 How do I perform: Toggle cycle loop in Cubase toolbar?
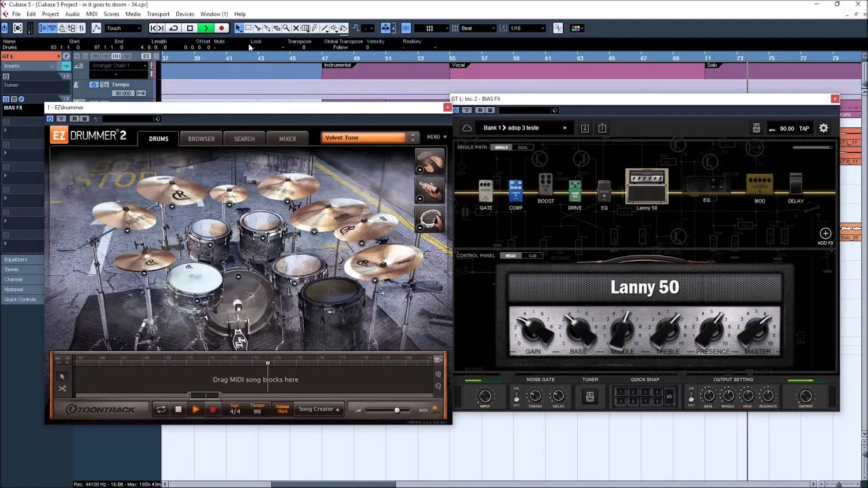coord(174,28)
